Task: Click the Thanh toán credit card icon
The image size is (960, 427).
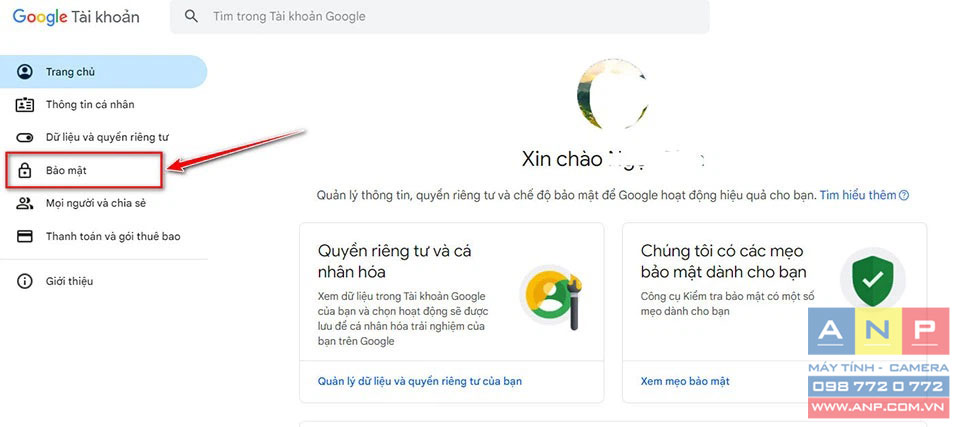Action: pos(24,236)
